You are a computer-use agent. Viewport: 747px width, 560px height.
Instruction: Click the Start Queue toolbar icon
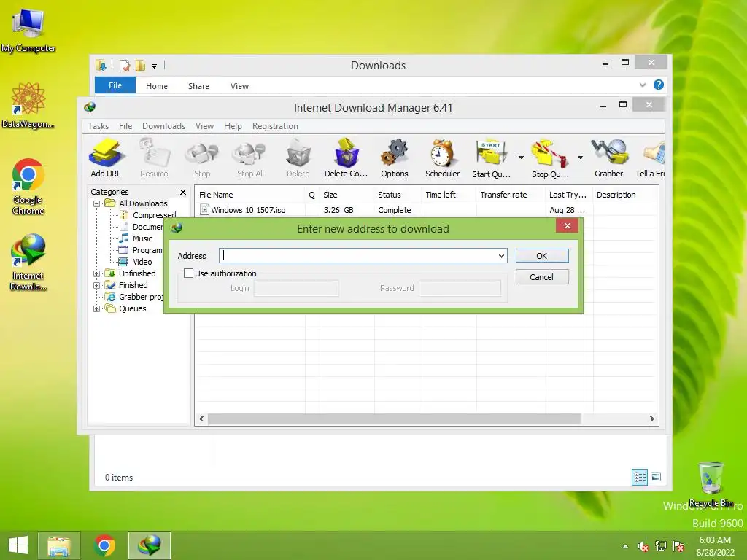coord(491,158)
